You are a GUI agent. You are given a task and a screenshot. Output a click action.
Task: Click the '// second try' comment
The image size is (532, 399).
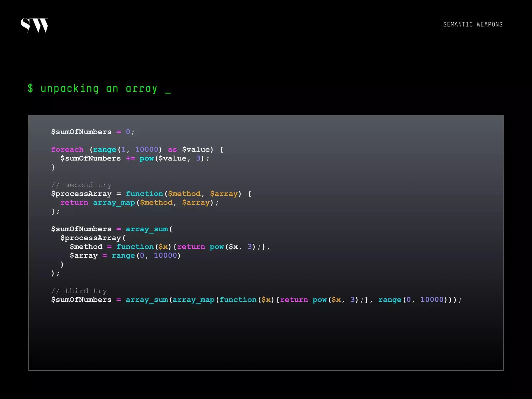click(x=81, y=185)
